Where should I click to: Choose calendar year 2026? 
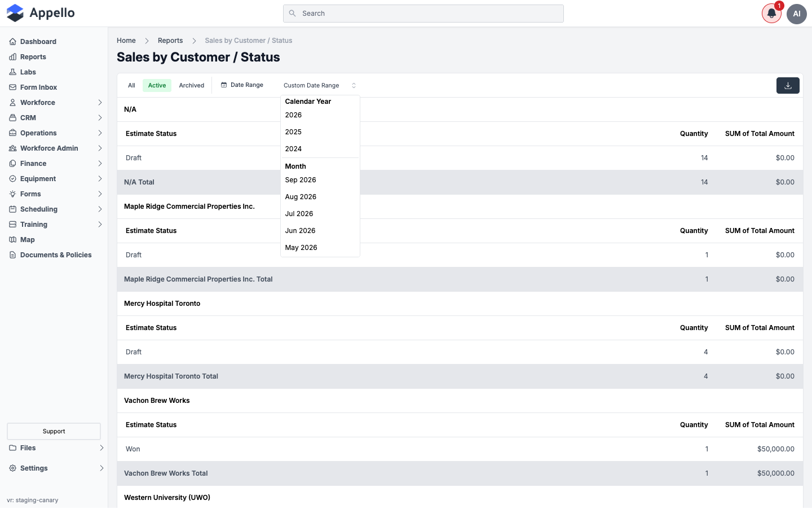pyautogui.click(x=320, y=115)
